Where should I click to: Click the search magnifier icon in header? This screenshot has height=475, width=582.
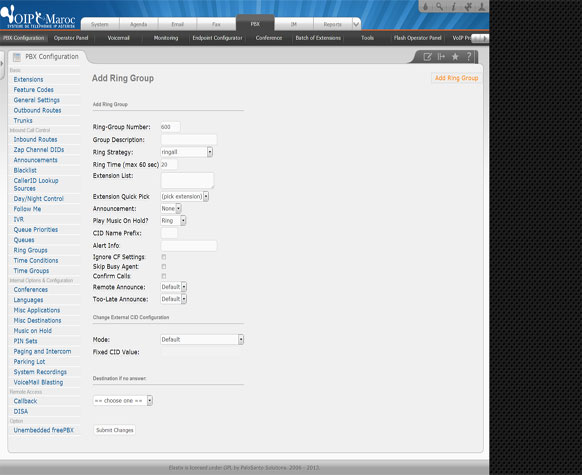(x=439, y=7)
